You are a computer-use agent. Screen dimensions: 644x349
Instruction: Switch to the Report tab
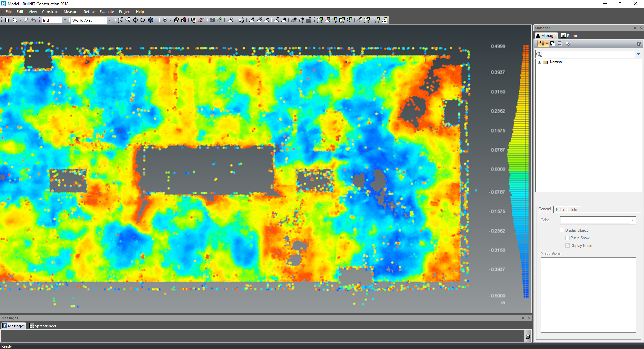coord(570,36)
